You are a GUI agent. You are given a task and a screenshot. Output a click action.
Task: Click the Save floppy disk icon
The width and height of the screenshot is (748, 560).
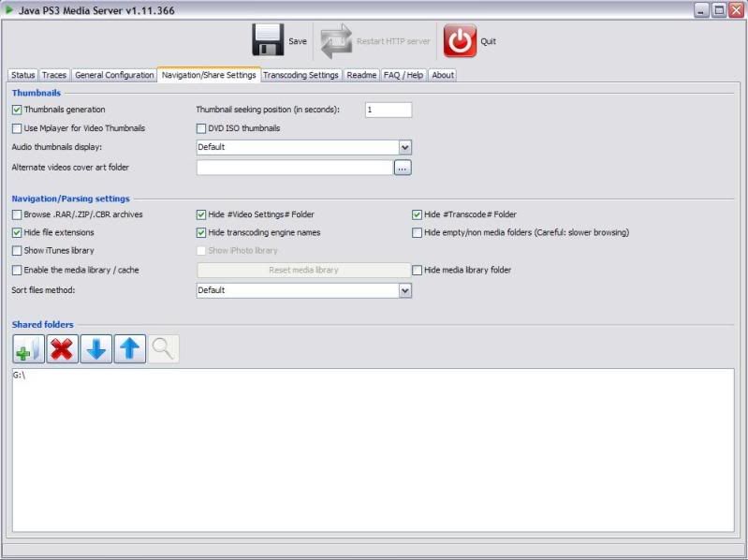[x=268, y=39]
